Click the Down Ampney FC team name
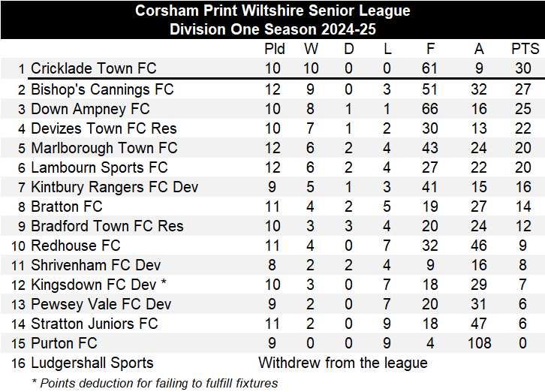The height and width of the screenshot is (392, 545). pyautogui.click(x=90, y=109)
